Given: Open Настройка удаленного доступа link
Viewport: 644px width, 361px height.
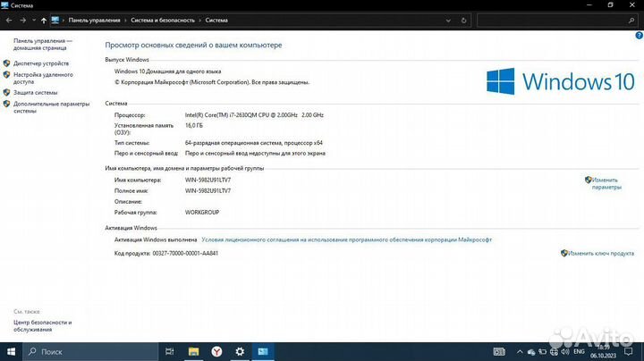Looking at the screenshot, I should click(41, 78).
